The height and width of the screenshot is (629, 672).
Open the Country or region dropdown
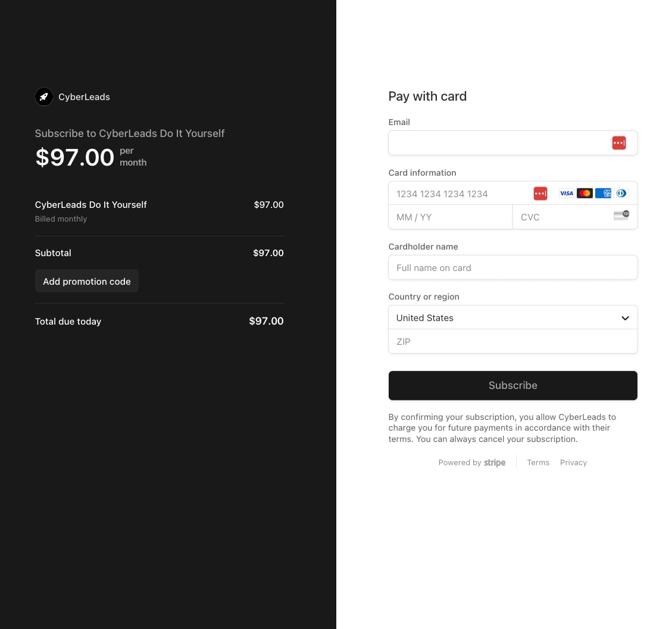click(x=512, y=317)
